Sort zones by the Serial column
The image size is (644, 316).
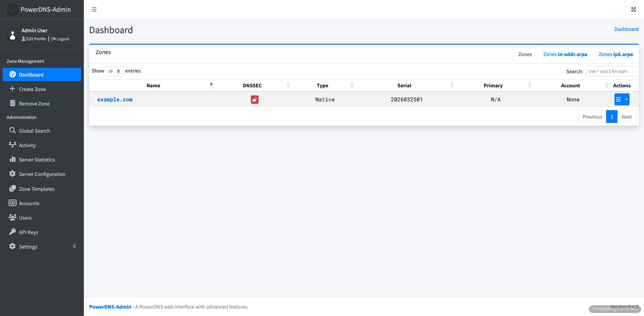(x=405, y=85)
